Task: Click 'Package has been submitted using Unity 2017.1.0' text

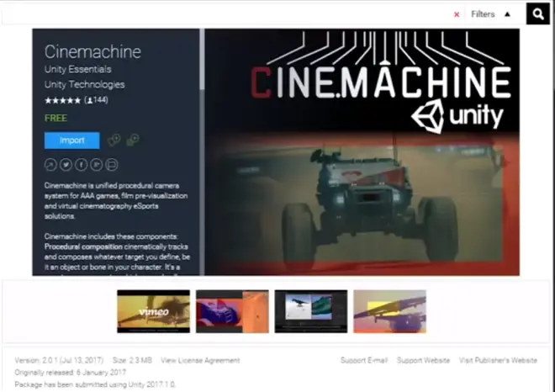Action: [x=95, y=384]
